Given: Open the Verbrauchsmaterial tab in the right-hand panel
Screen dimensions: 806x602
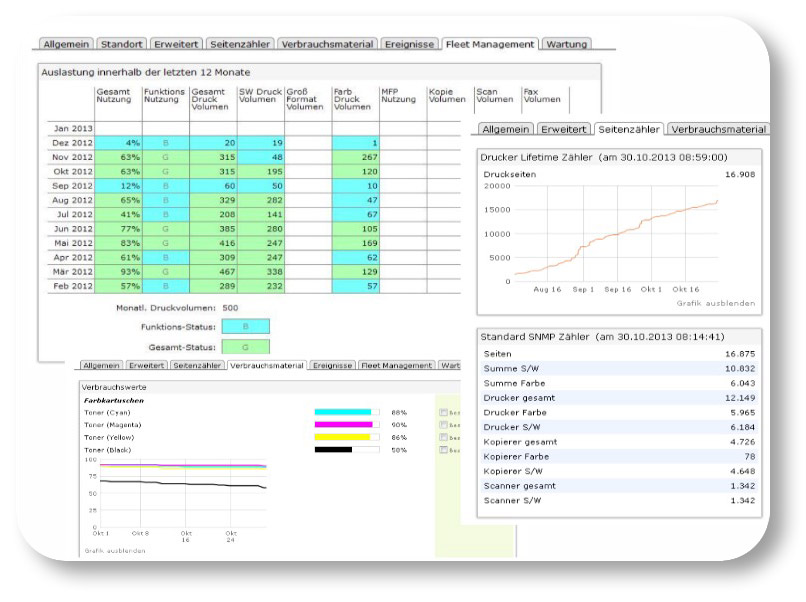Looking at the screenshot, I should [x=717, y=129].
